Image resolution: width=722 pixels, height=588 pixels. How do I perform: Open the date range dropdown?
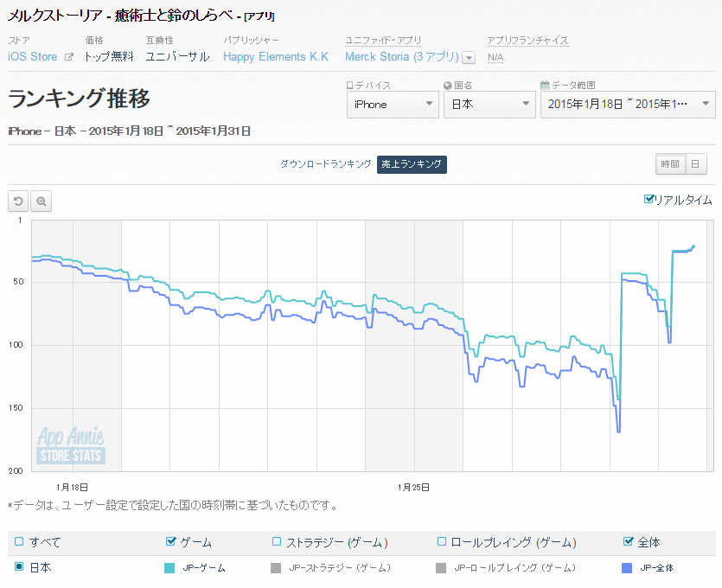[x=628, y=105]
